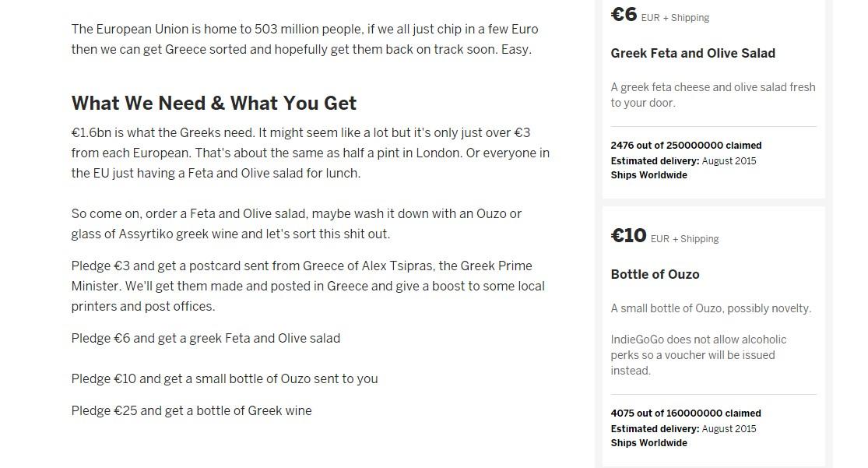Click the "Pledge €25" Greek wine line

pyautogui.click(x=192, y=410)
